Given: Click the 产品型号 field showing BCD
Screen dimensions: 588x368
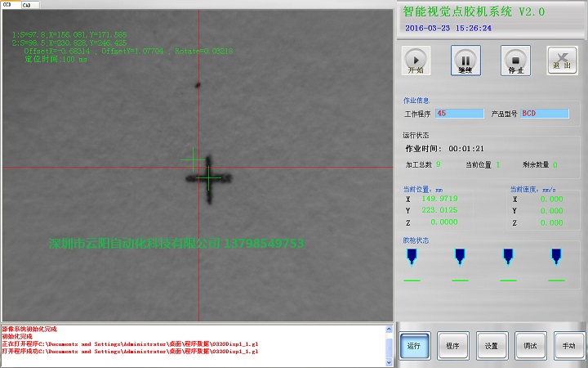Looking at the screenshot, I should coord(544,114).
